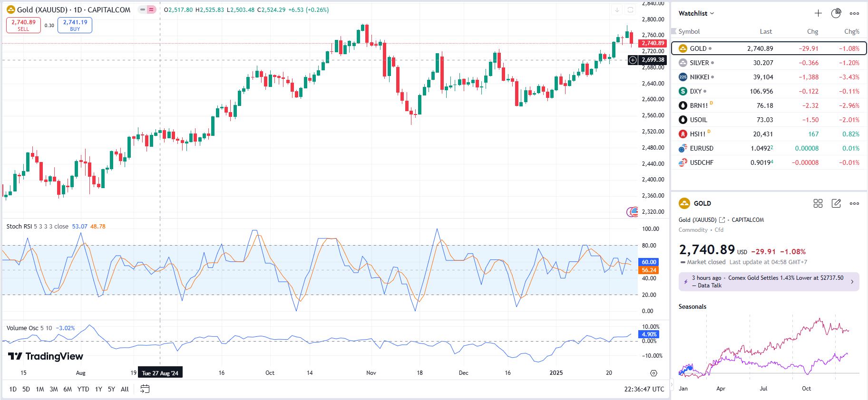The width and height of the screenshot is (868, 400).
Task: Open the advanced view pie chart icon
Action: pyautogui.click(x=836, y=13)
